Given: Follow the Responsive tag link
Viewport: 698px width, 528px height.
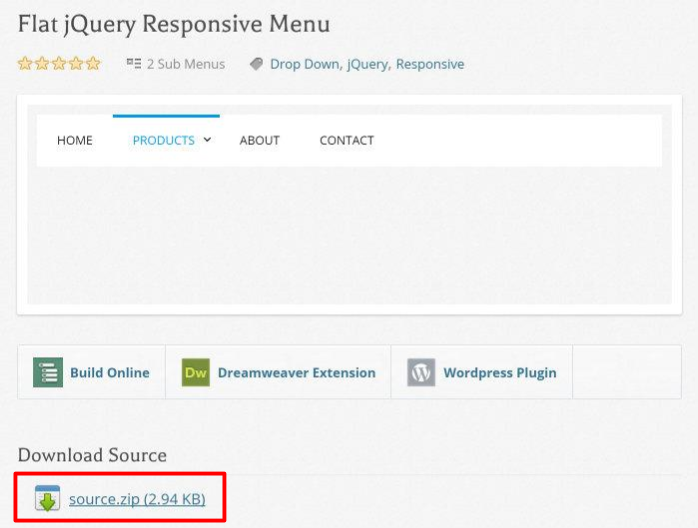Looking at the screenshot, I should coord(430,64).
